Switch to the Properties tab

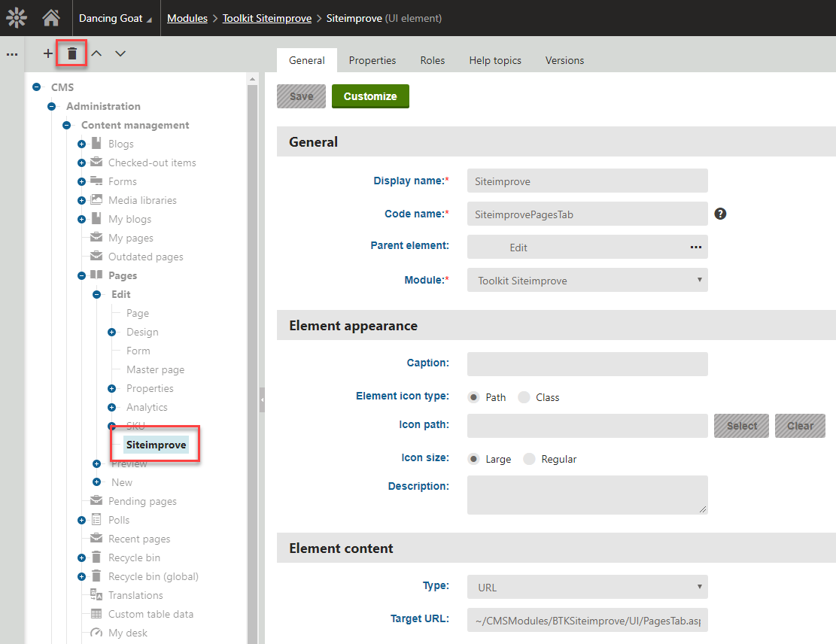372,60
